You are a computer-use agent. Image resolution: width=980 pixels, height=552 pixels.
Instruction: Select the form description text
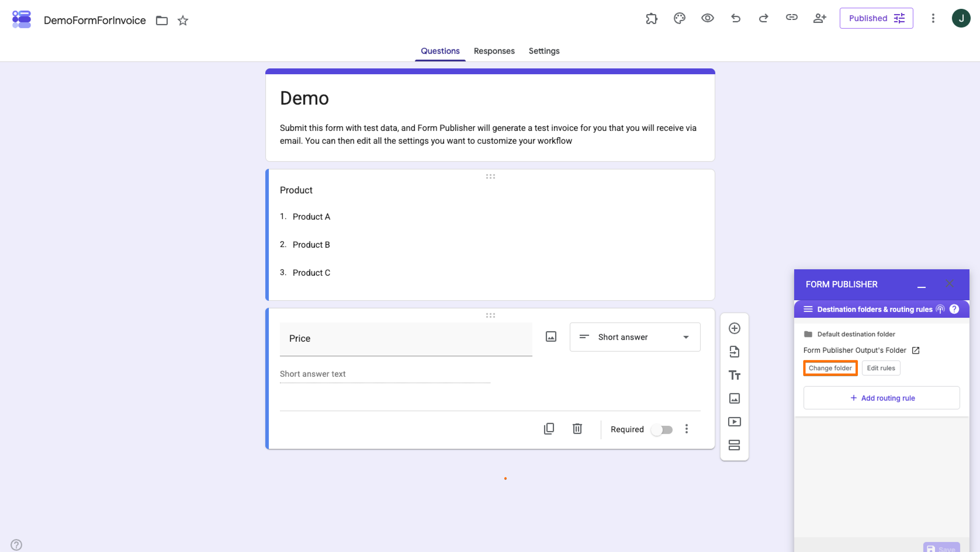point(488,134)
